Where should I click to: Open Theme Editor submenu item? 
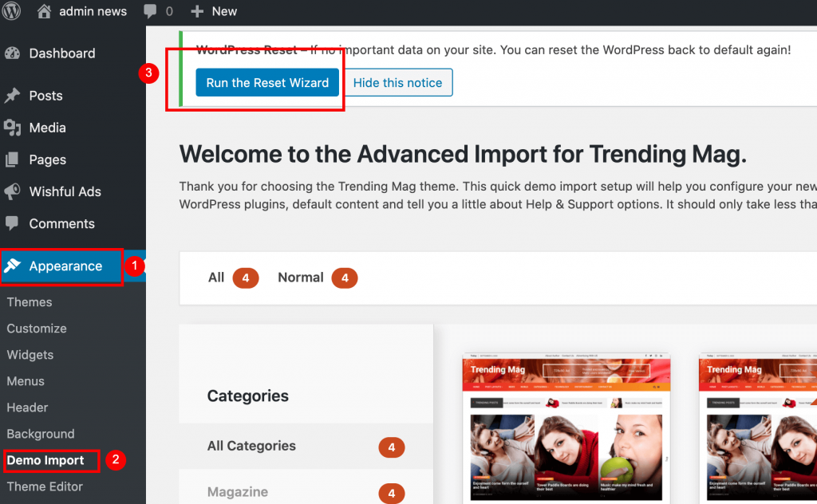click(45, 486)
